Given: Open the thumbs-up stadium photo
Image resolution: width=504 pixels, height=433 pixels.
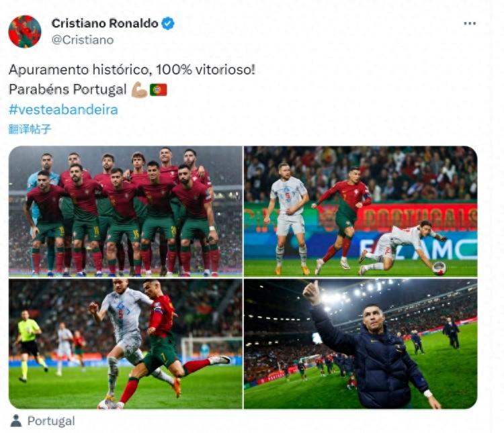Looking at the screenshot, I should tap(361, 344).
